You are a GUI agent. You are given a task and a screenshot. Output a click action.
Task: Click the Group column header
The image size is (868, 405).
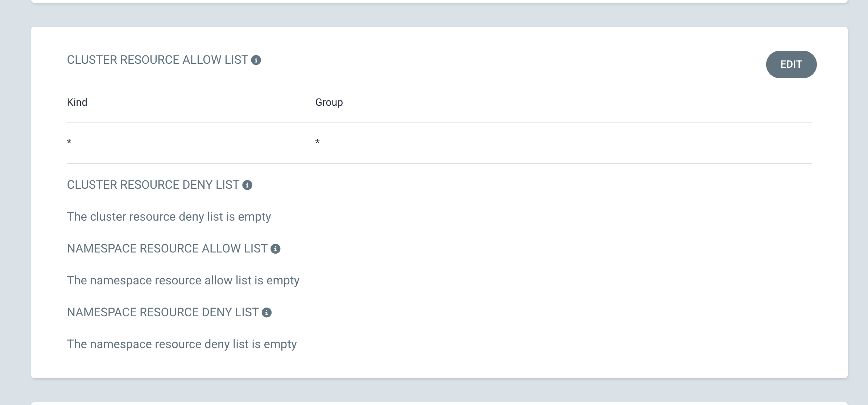click(328, 102)
